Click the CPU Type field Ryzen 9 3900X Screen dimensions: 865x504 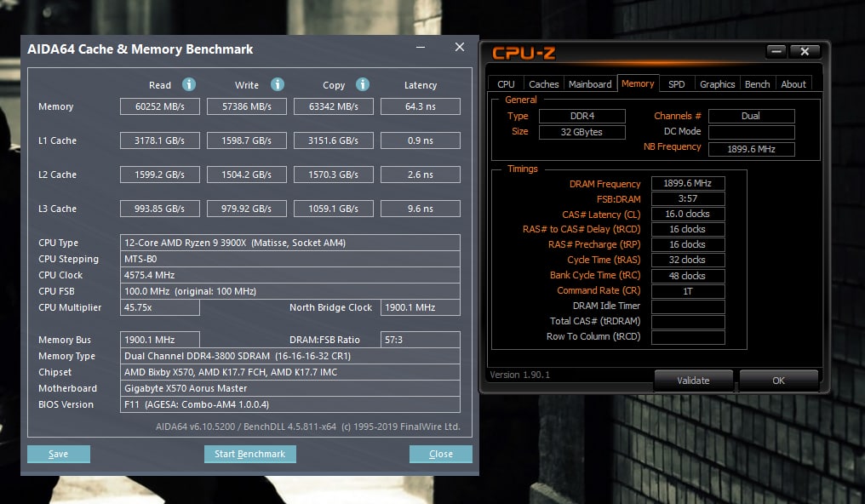coord(290,243)
